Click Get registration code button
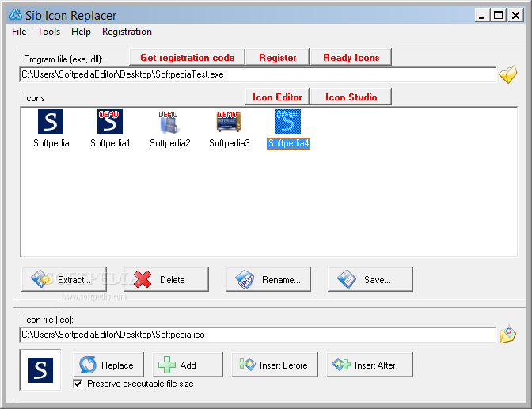 [188, 57]
